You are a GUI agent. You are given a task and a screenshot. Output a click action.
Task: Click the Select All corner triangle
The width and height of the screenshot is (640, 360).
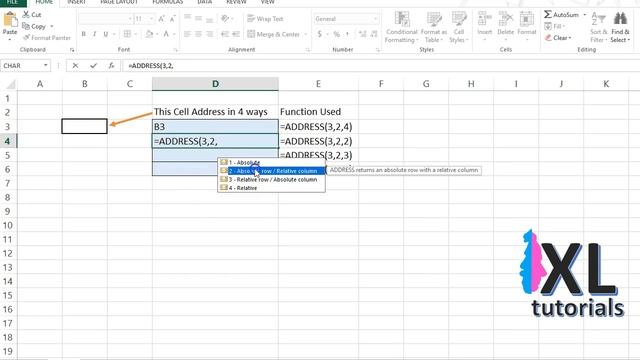click(x=10, y=84)
